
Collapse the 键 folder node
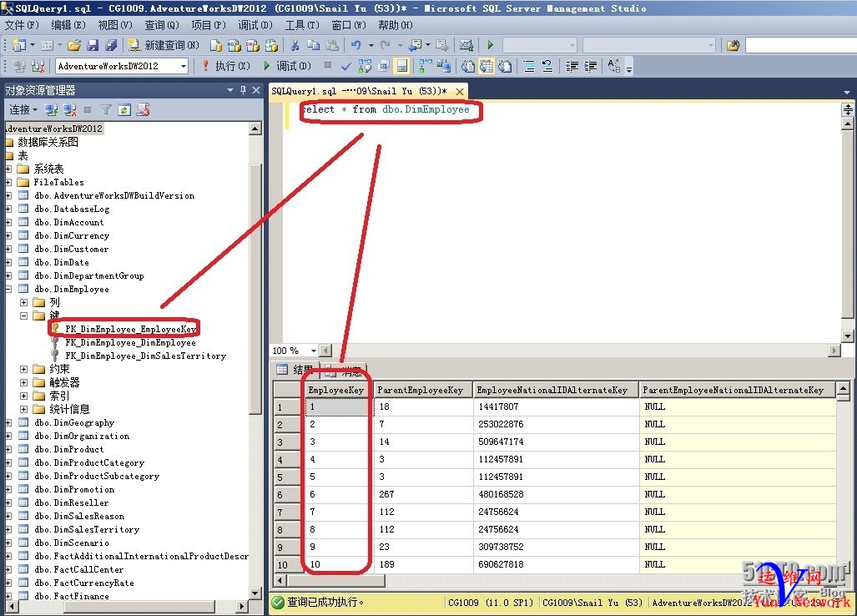click(23, 316)
